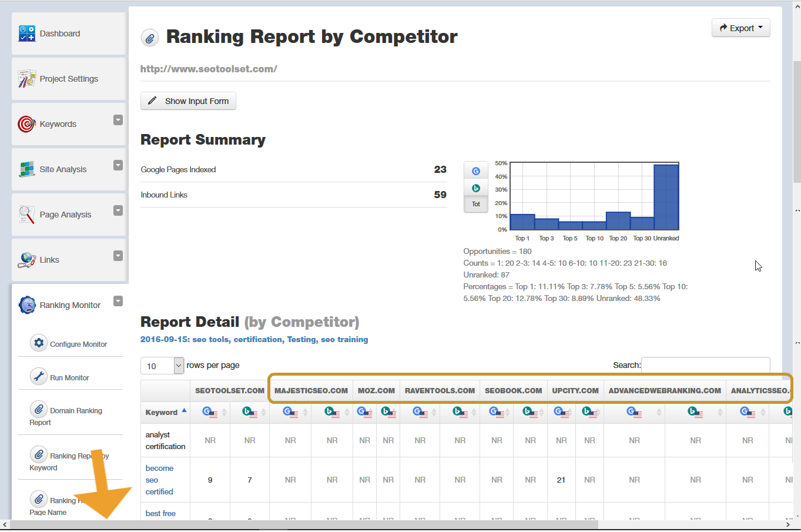Screen dimensions: 801x532
Task: Sort by SEOBOOK.COM Google ranking icon
Action: [497, 412]
